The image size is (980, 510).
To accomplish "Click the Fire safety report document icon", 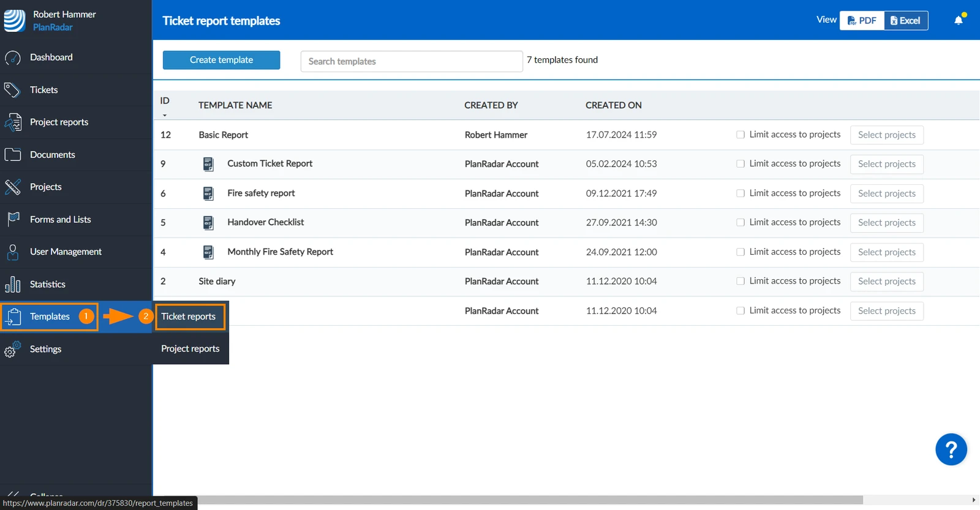I will 208,193.
